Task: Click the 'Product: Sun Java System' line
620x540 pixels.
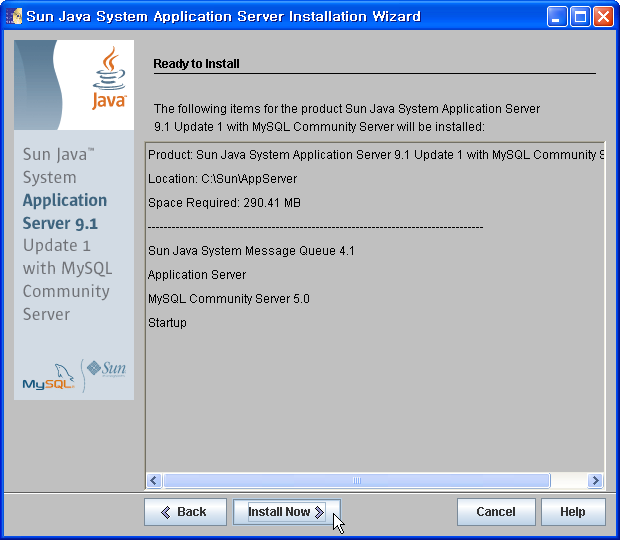Action: (376, 155)
